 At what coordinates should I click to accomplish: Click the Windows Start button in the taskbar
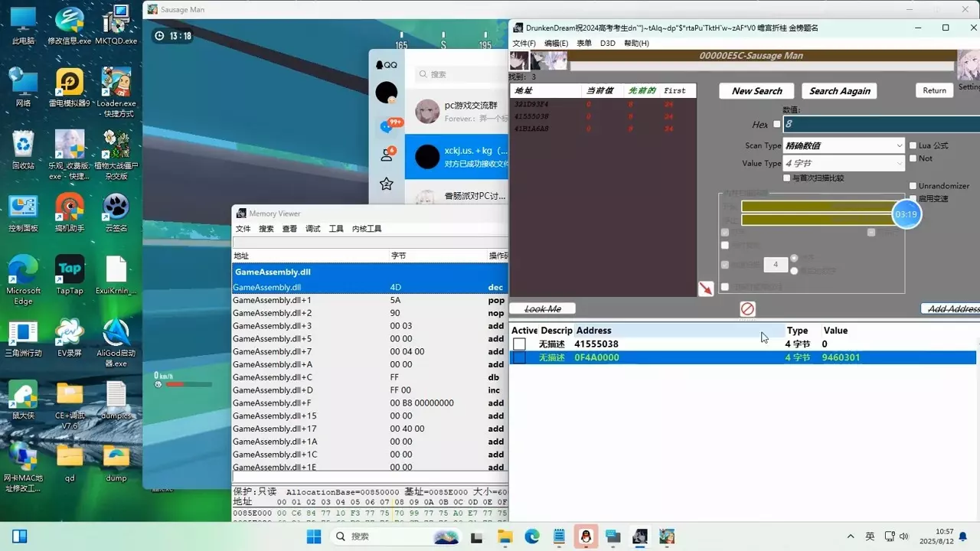tap(314, 536)
